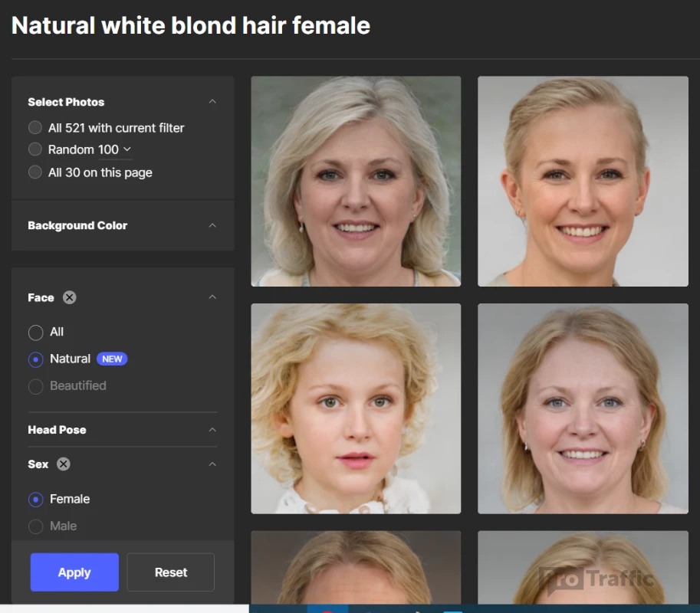The width and height of the screenshot is (700, 613).
Task: Clear the Sex filter with its X icon
Action: (64, 464)
